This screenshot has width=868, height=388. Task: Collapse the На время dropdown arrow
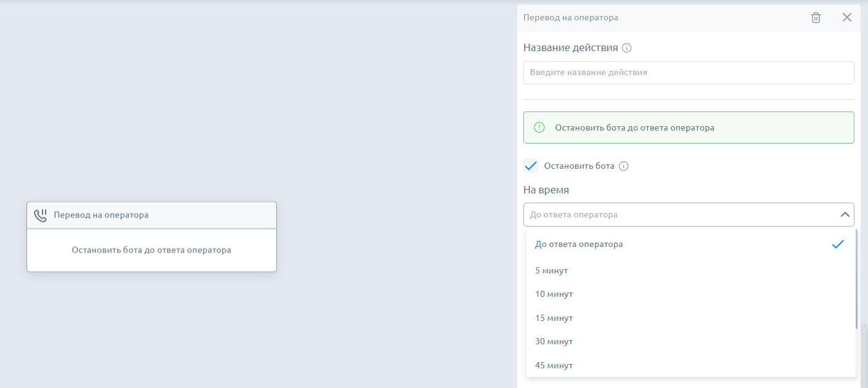click(x=845, y=214)
